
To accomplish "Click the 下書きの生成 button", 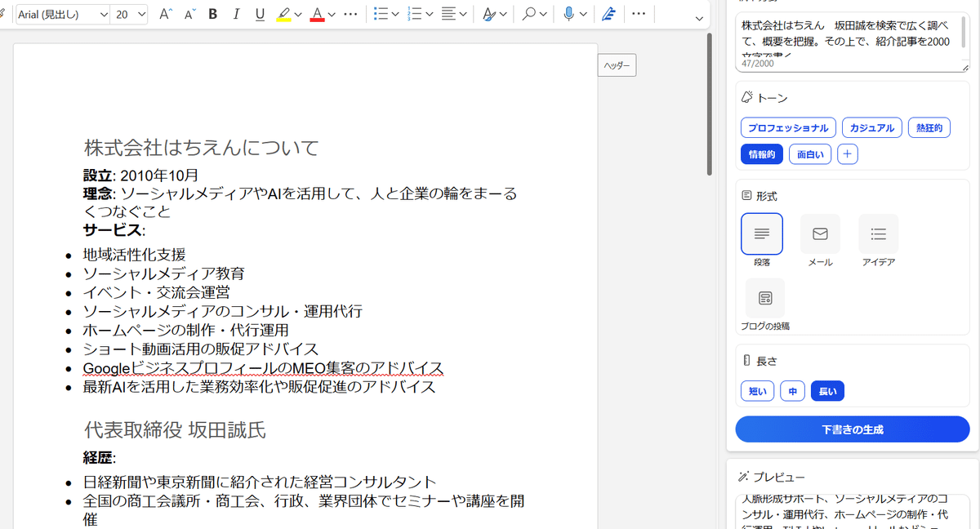I will pyautogui.click(x=853, y=429).
